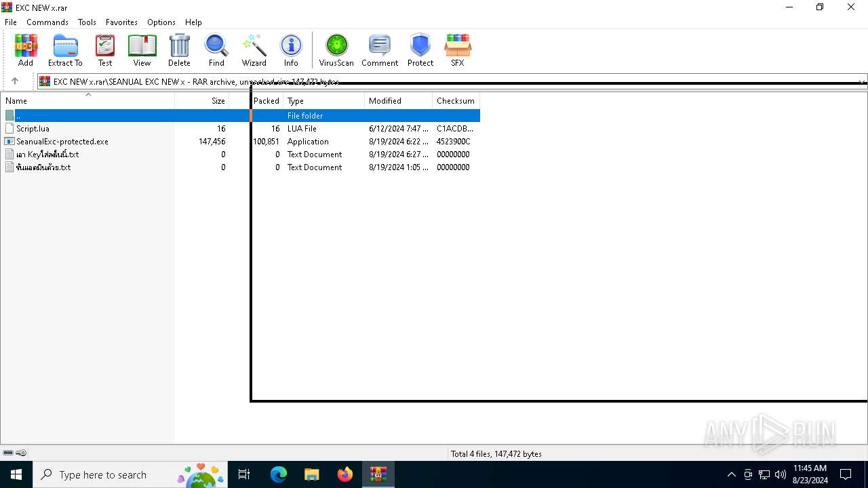Open Task View on taskbar

(244, 474)
